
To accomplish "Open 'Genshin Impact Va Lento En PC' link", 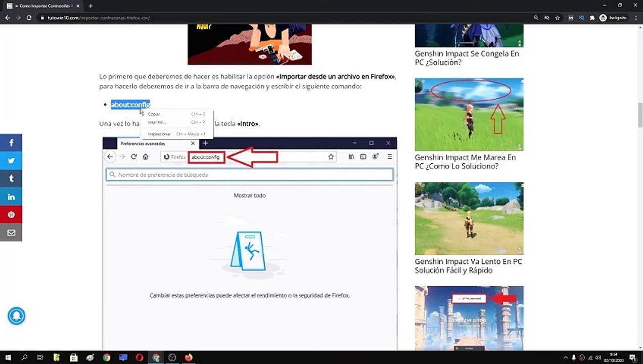I will point(468,266).
